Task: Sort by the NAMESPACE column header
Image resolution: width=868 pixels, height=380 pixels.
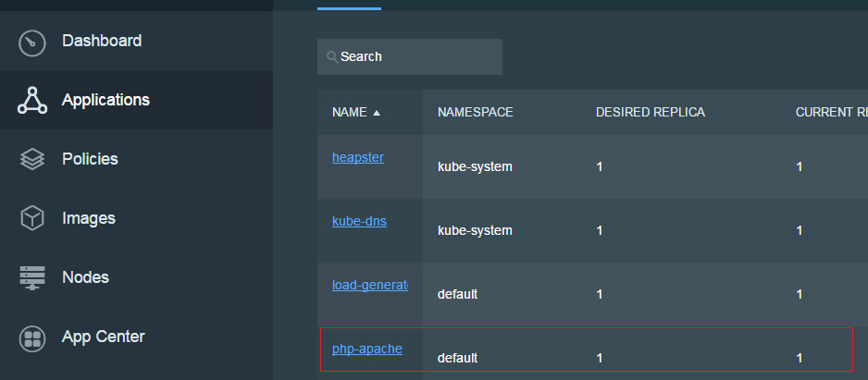Action: pyautogui.click(x=476, y=112)
